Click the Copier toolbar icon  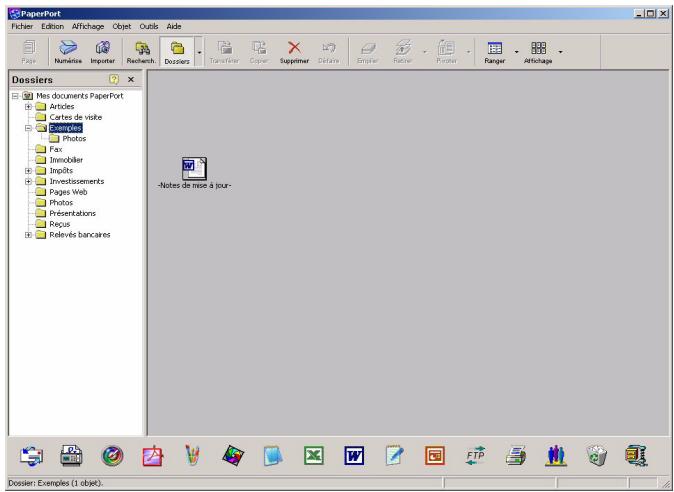pos(259,52)
